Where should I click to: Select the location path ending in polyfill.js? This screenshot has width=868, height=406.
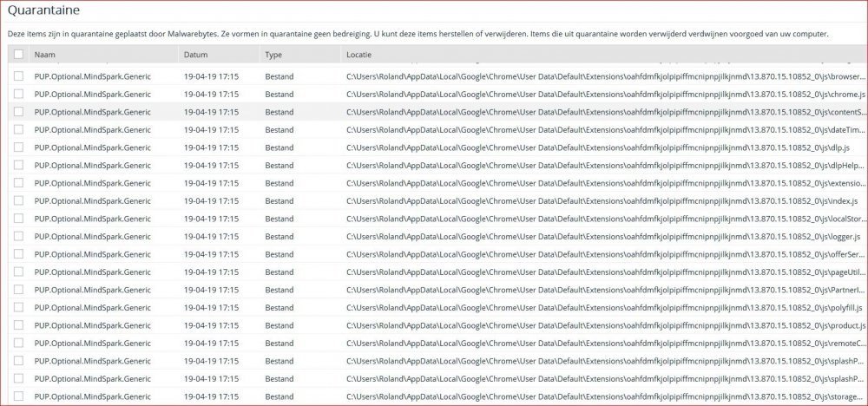[x=604, y=308]
